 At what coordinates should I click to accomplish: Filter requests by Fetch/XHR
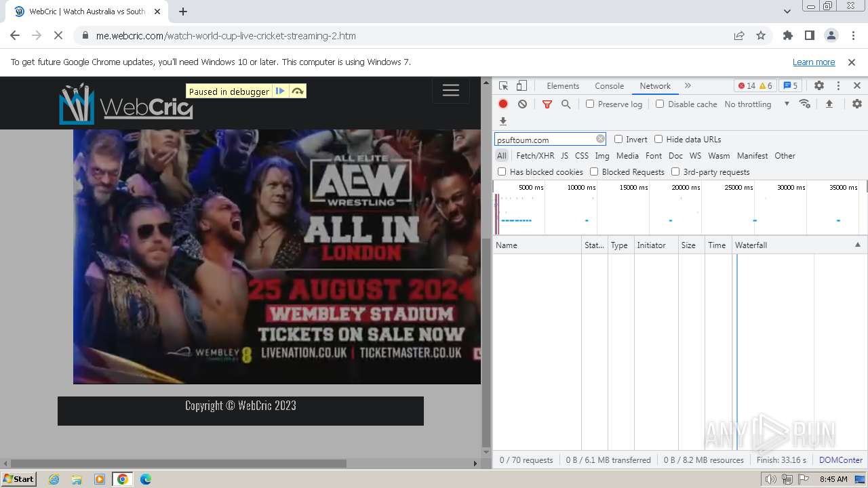(x=535, y=155)
